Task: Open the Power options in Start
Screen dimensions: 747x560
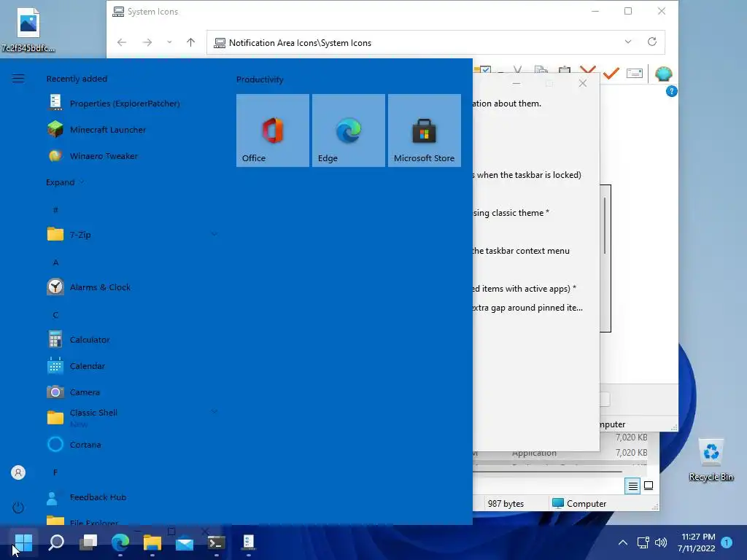Action: point(18,507)
